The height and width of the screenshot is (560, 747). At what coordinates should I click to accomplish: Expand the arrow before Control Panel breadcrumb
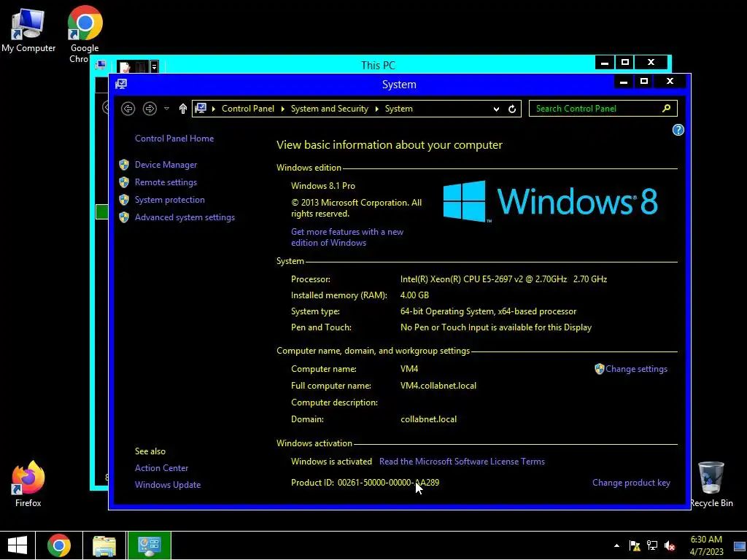coord(214,109)
